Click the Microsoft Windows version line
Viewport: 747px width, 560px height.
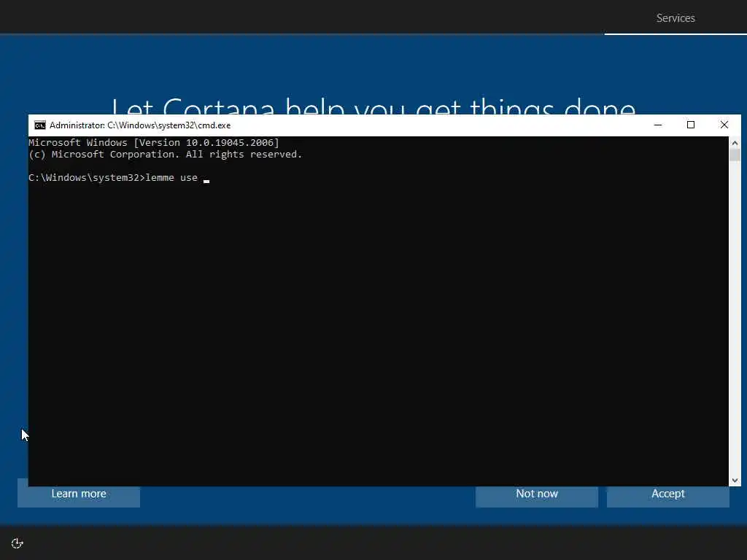tap(154, 142)
